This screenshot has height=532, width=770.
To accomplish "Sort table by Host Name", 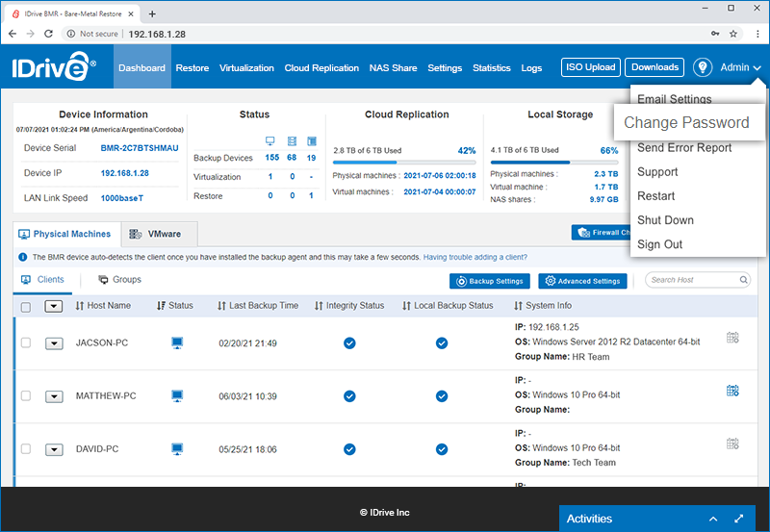I will pyautogui.click(x=103, y=305).
